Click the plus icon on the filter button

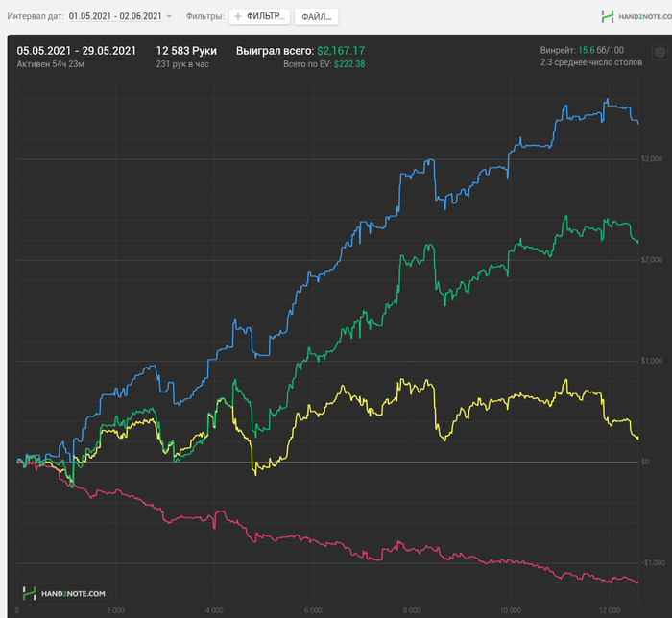[x=238, y=16]
